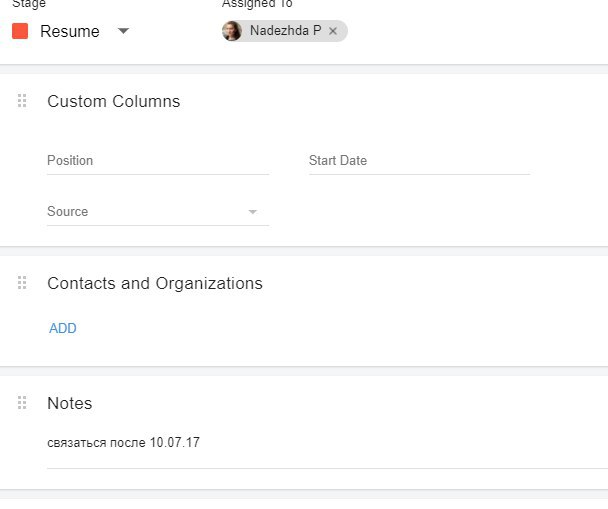Grab the Custom Columns drag handle
Image resolution: width=608 pixels, height=509 pixels.
click(x=22, y=101)
